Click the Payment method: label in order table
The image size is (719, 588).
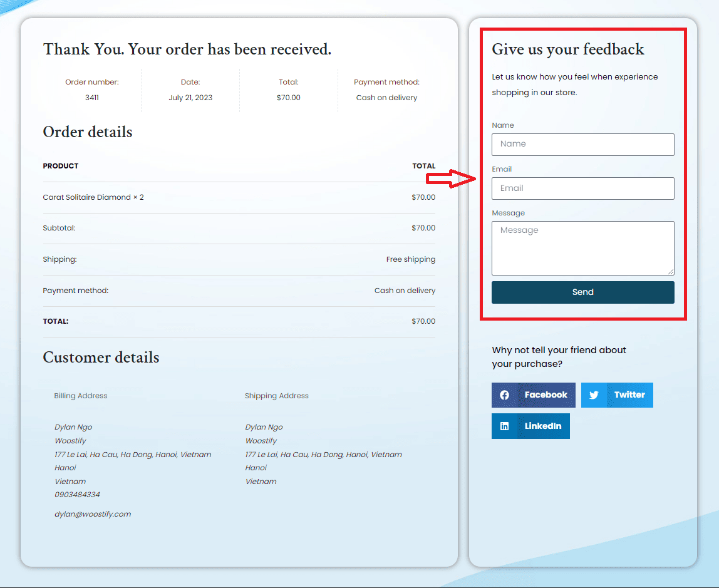pos(76,291)
